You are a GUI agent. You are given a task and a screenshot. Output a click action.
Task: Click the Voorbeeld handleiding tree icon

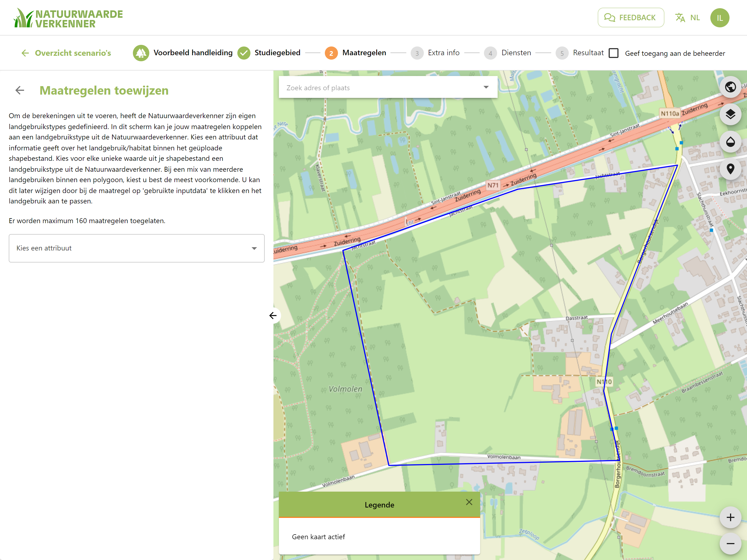[141, 53]
